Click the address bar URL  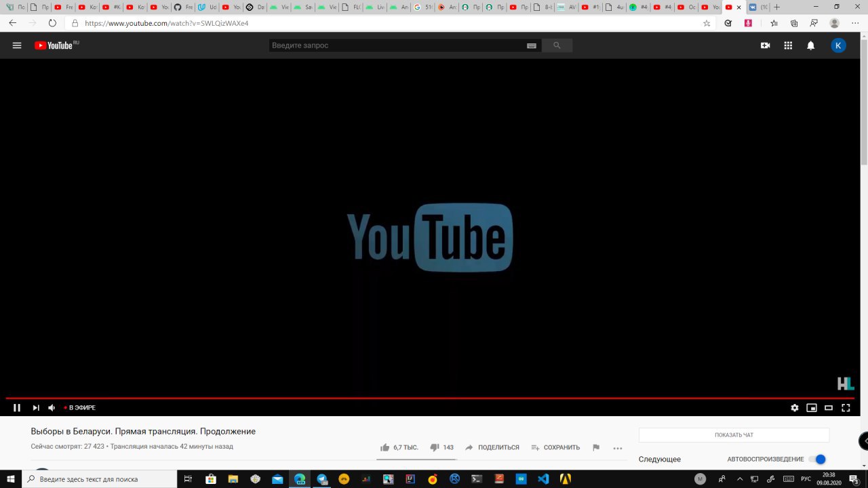167,23
